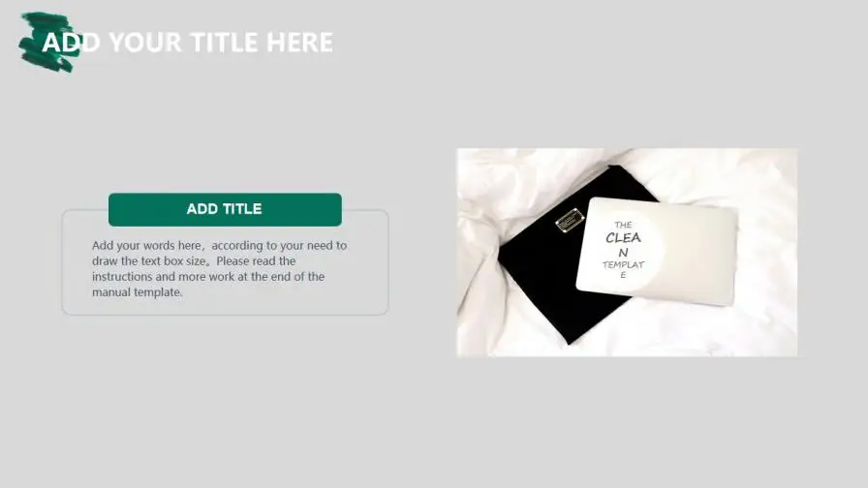The height and width of the screenshot is (488, 868).
Task: Click the empty gray area below the photo
Action: click(x=627, y=420)
